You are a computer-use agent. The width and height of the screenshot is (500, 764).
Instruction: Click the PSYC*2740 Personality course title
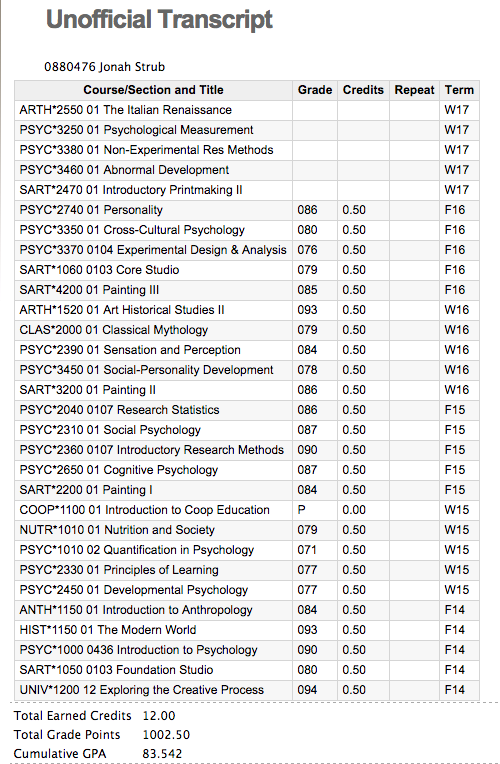tap(91, 210)
